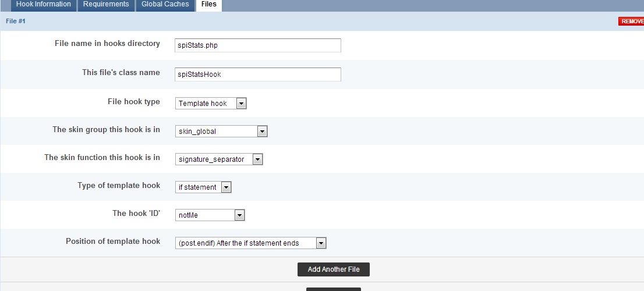Image resolution: width=644 pixels, height=291 pixels.
Task: Click the 'The hook ID' label
Action: (x=136, y=214)
